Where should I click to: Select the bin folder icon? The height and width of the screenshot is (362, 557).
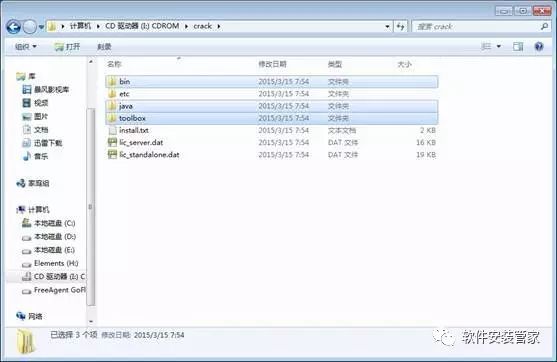(x=112, y=81)
